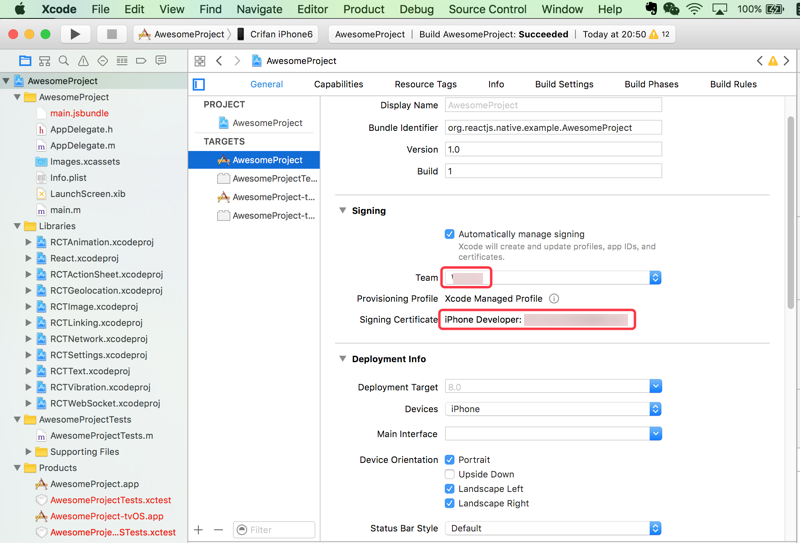This screenshot has height=543, width=800.
Task: Open the Test navigator diamond icon
Action: (x=103, y=61)
